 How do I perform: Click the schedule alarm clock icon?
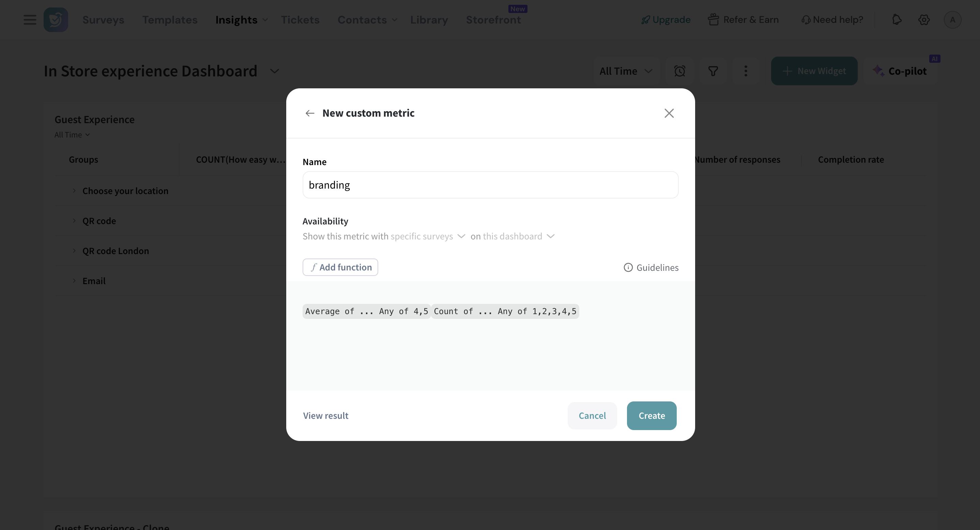point(679,71)
